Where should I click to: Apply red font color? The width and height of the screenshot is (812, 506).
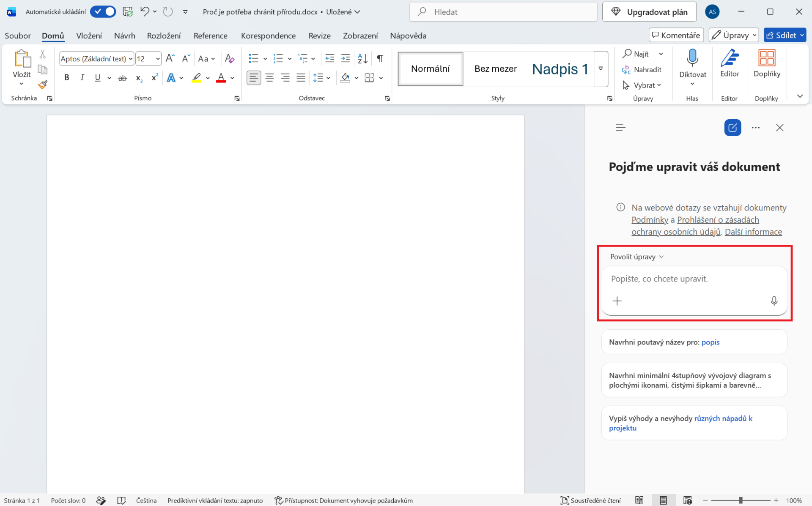click(x=221, y=78)
